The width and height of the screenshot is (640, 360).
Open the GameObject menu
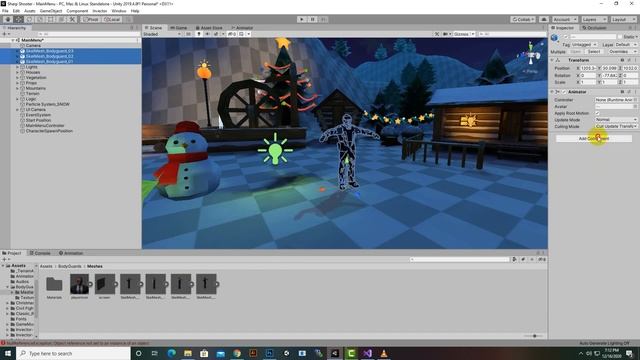click(51, 11)
